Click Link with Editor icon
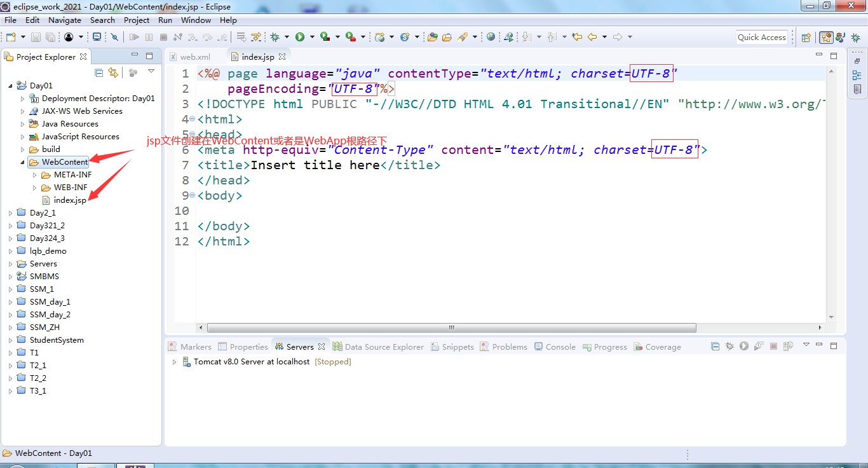The width and height of the screenshot is (868, 468). [113, 72]
